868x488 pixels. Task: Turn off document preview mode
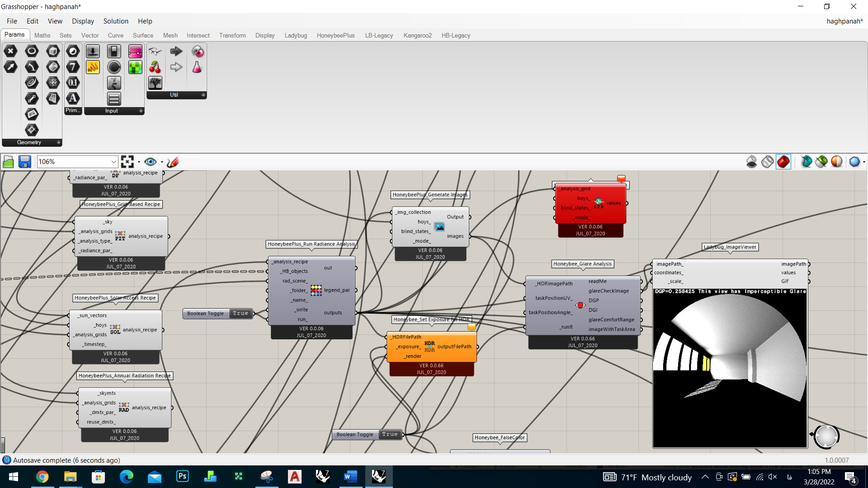(751, 162)
